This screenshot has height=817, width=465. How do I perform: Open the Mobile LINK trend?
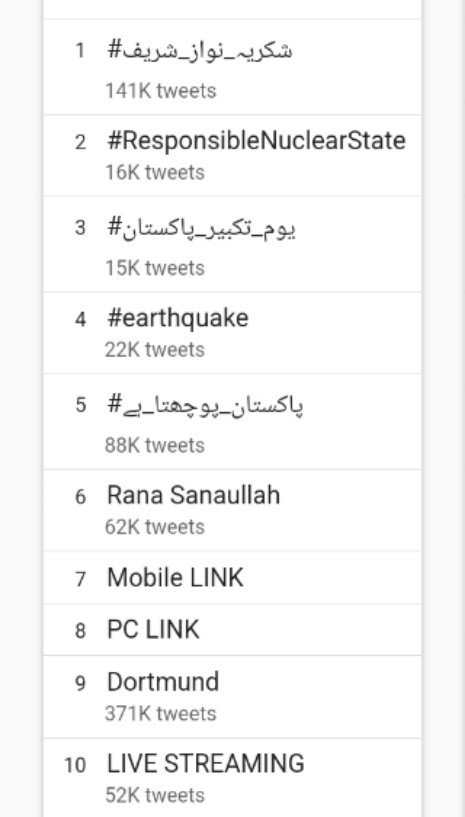[x=175, y=577]
